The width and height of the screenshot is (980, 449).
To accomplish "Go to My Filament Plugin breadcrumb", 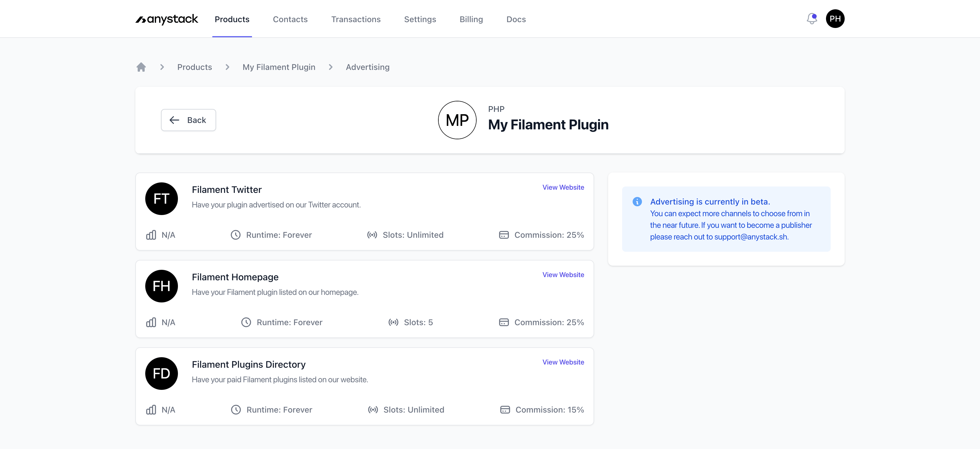I will coord(279,67).
